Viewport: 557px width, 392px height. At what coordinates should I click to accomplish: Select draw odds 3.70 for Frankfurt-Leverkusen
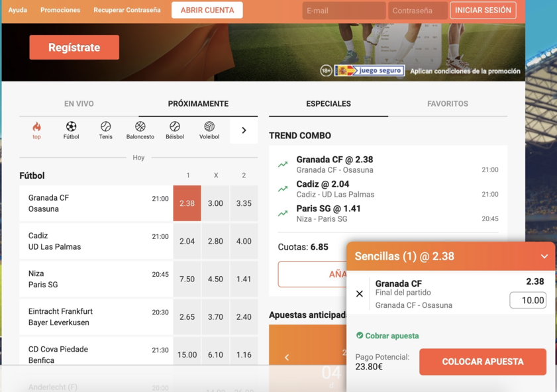(216, 317)
